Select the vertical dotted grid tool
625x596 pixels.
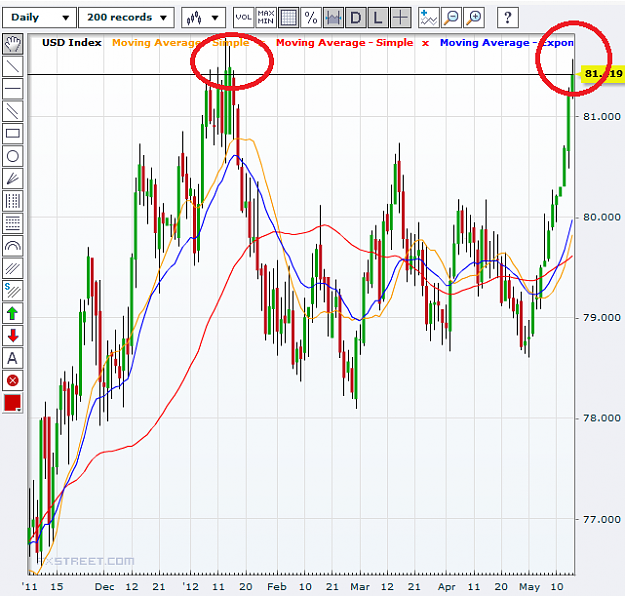tap(12, 201)
